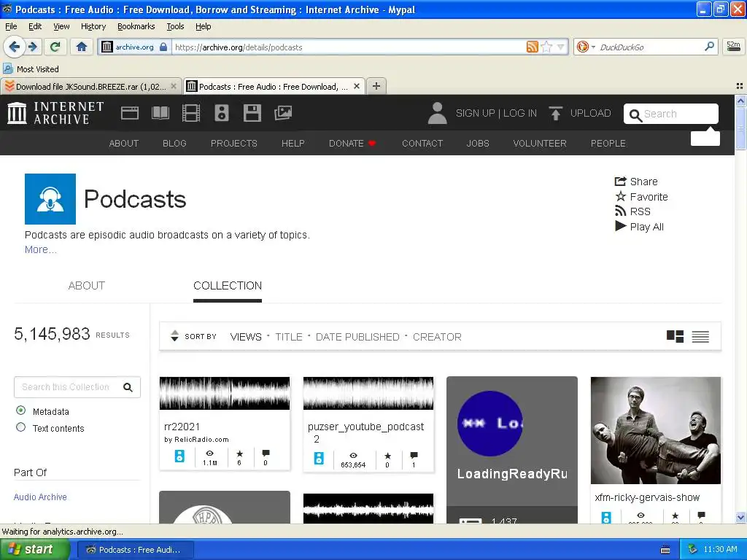Open the Bookmarks menu
Screen dimensions: 747x560
[136, 26]
